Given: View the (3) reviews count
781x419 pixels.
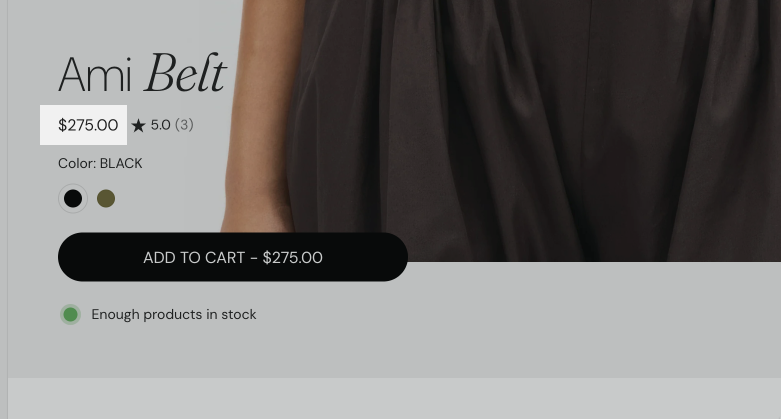Looking at the screenshot, I should (x=184, y=125).
